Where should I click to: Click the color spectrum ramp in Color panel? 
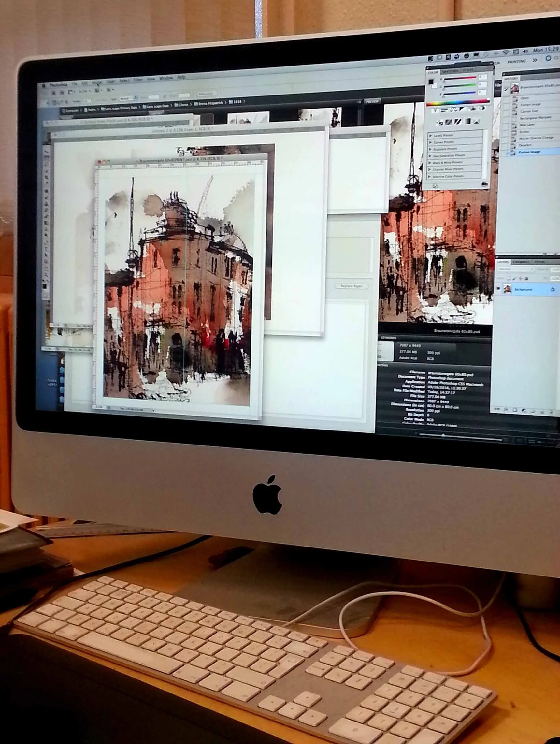458,103
